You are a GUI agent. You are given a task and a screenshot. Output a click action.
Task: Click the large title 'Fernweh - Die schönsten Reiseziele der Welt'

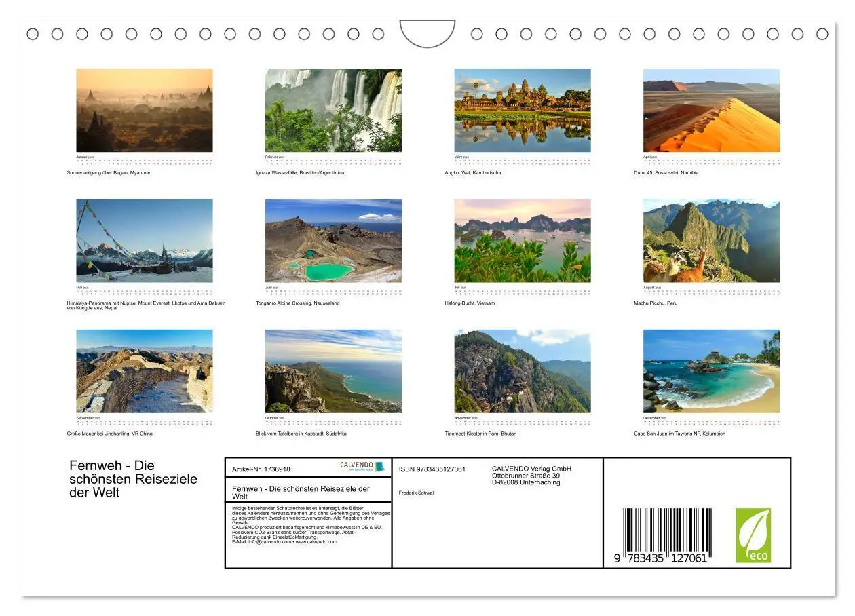click(133, 479)
